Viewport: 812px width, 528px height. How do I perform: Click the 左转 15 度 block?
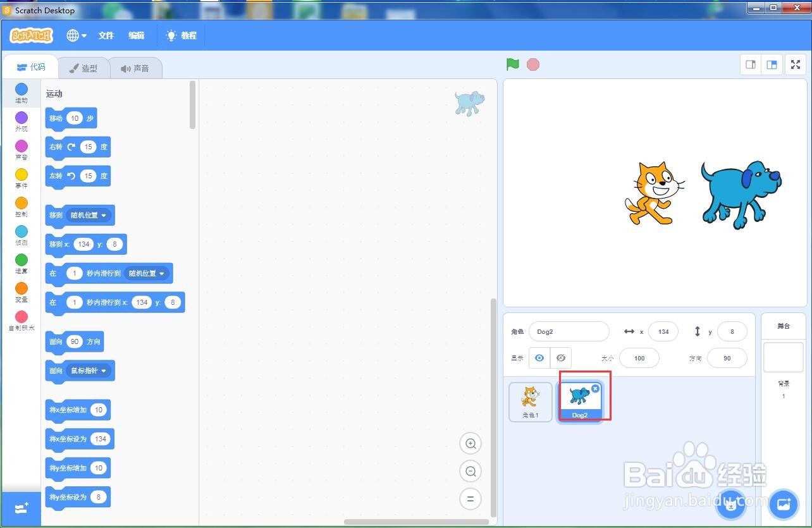[x=78, y=176]
